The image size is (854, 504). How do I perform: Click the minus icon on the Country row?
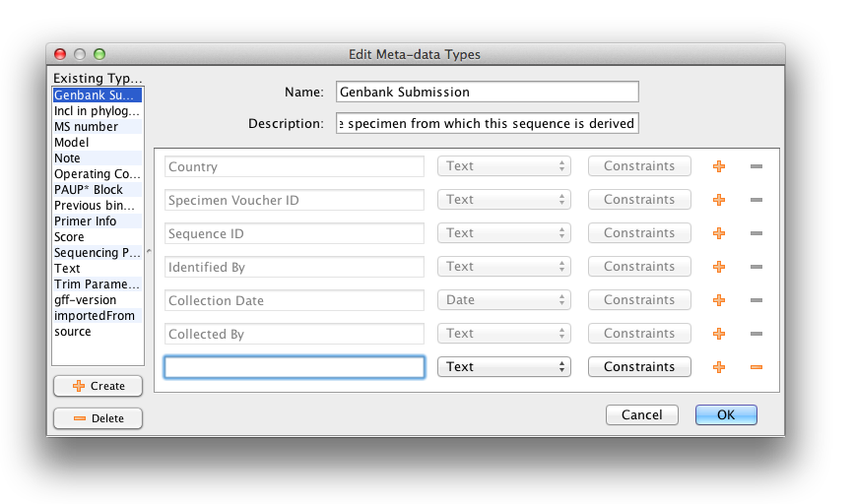[756, 166]
